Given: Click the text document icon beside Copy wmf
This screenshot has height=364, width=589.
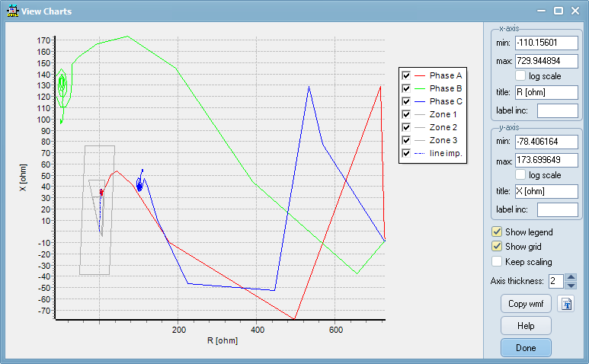Looking at the screenshot, I should coord(565,304).
